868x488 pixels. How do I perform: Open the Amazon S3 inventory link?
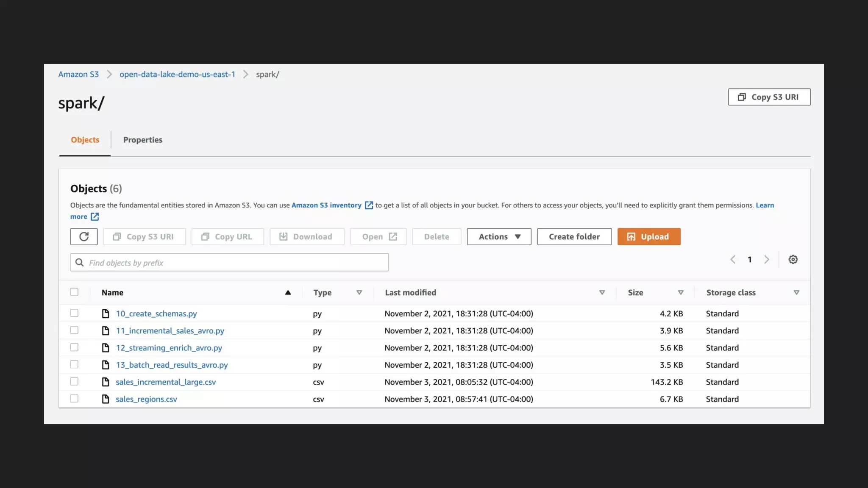click(x=326, y=205)
